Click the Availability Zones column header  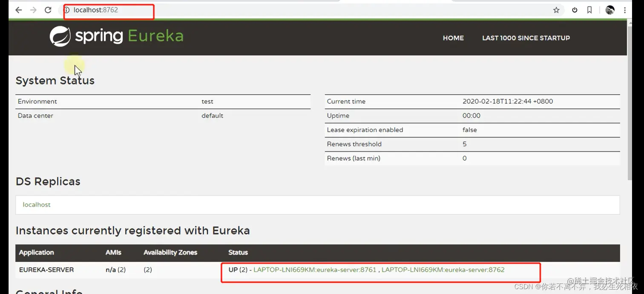tap(170, 252)
